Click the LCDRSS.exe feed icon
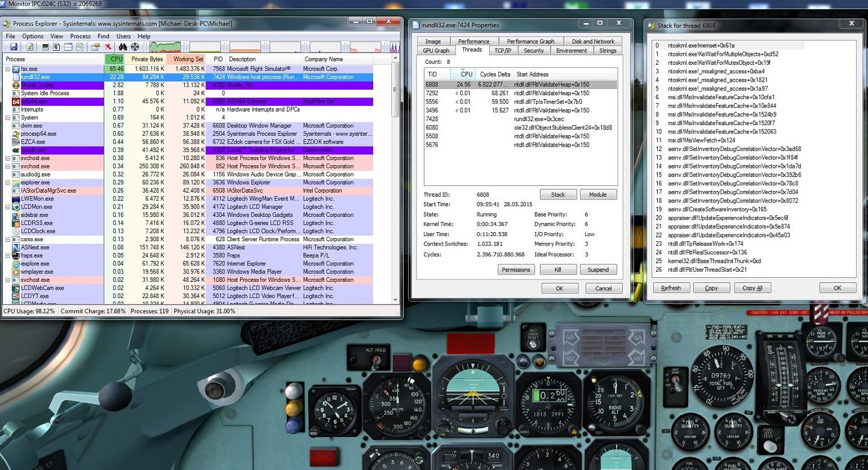Image resolution: width=868 pixels, height=470 pixels. (x=16, y=223)
